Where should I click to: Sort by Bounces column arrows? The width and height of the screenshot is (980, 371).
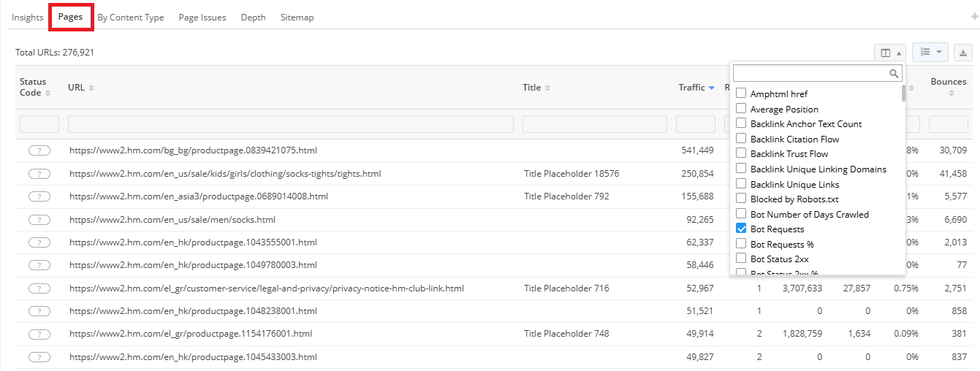pos(951,93)
